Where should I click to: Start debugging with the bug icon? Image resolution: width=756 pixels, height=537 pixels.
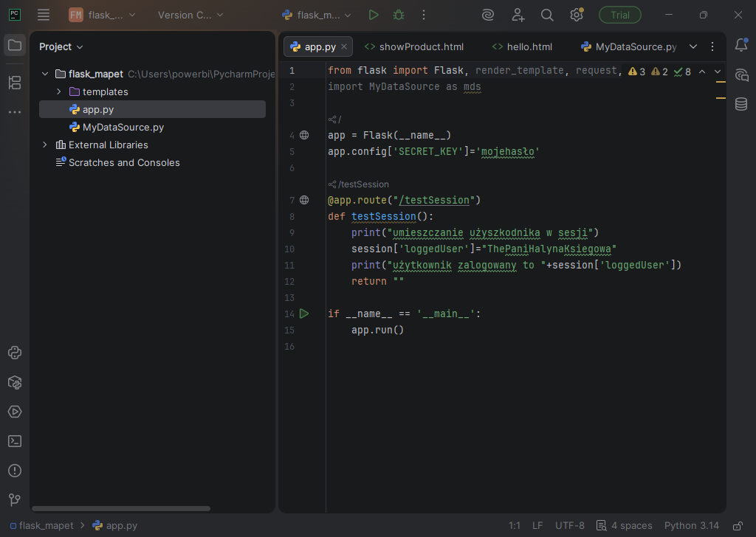[x=398, y=15]
